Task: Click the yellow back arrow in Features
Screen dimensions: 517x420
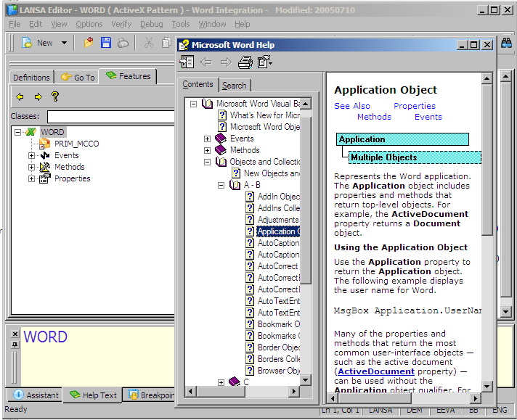Action: (x=20, y=96)
